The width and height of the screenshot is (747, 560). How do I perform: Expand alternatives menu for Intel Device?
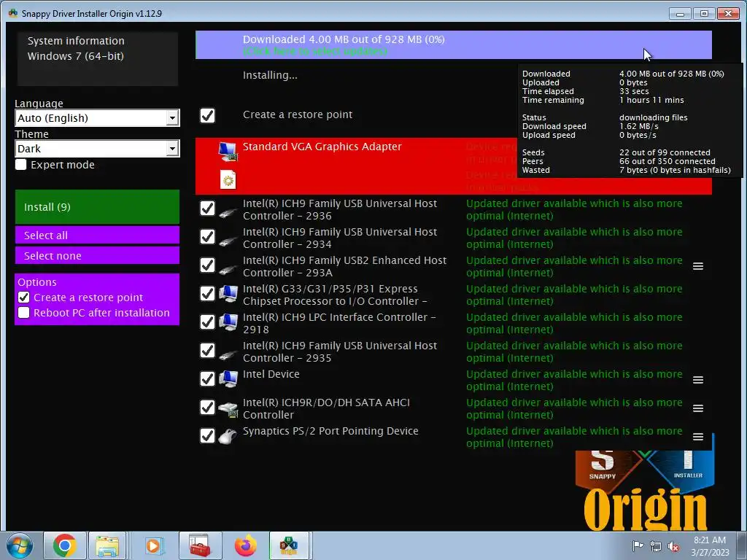pyautogui.click(x=698, y=380)
